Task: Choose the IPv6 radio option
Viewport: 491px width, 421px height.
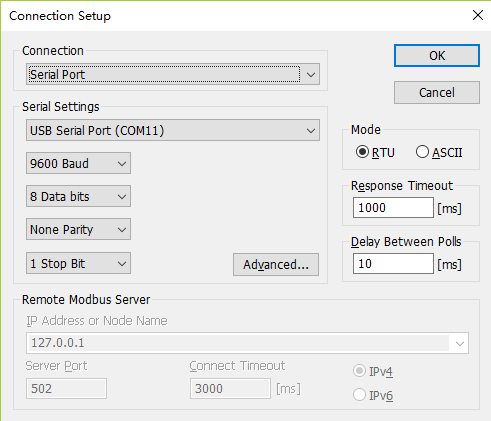Action: click(x=359, y=395)
